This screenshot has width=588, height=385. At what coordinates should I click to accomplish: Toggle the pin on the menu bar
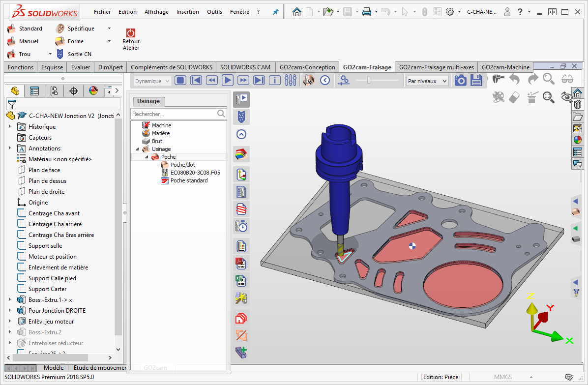tap(276, 12)
